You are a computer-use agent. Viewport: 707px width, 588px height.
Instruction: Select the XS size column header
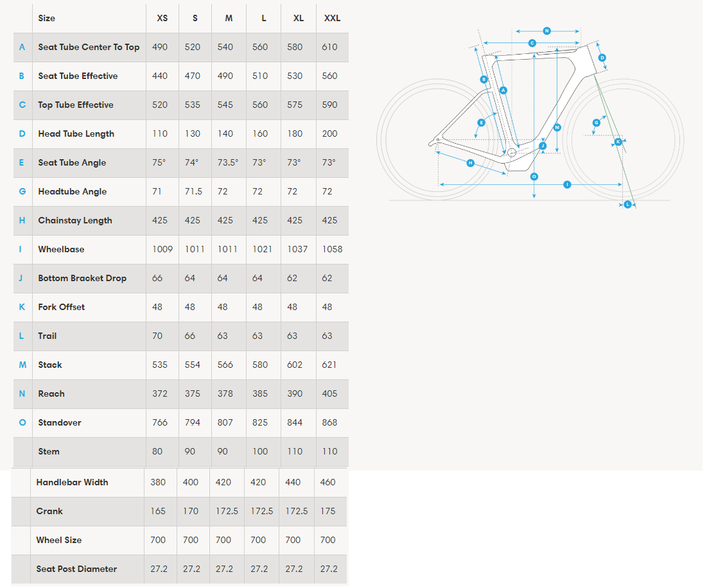coord(162,19)
